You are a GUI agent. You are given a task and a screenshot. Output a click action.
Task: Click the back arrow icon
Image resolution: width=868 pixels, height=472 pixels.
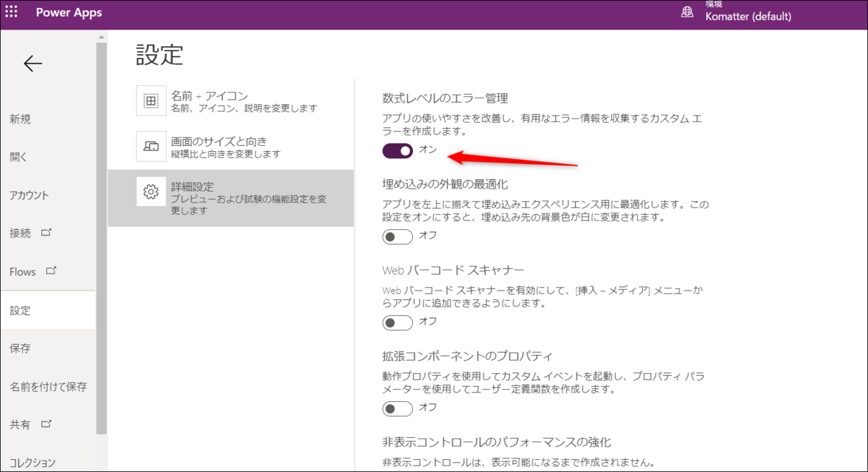[33, 64]
